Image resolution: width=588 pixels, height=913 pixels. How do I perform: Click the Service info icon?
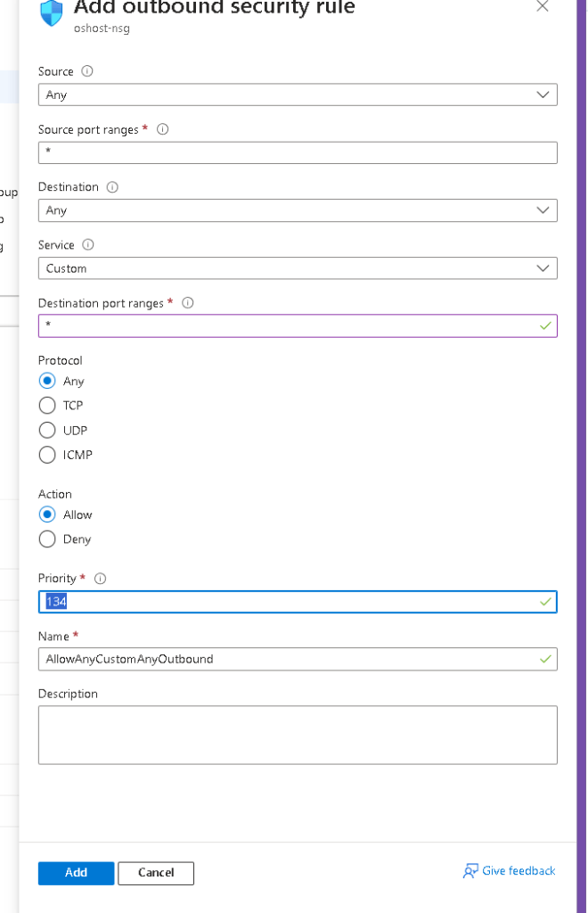(88, 244)
